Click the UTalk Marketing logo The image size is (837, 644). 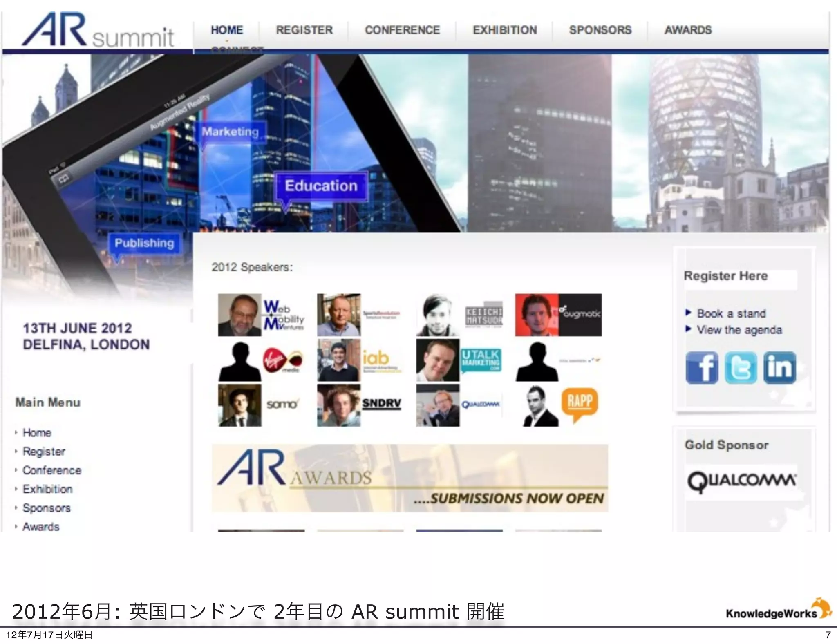(x=481, y=360)
